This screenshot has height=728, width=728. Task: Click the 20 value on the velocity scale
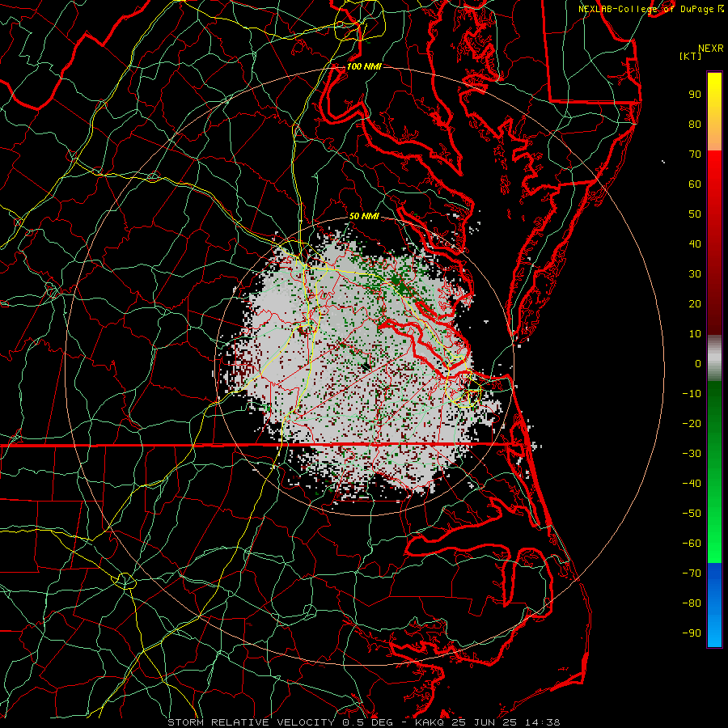pos(695,304)
